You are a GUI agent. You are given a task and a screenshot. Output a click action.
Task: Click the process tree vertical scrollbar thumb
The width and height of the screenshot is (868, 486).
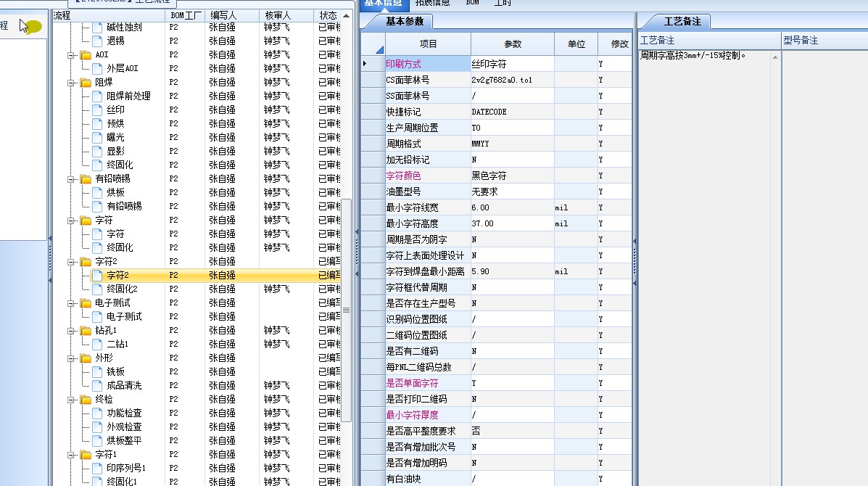coord(347,310)
